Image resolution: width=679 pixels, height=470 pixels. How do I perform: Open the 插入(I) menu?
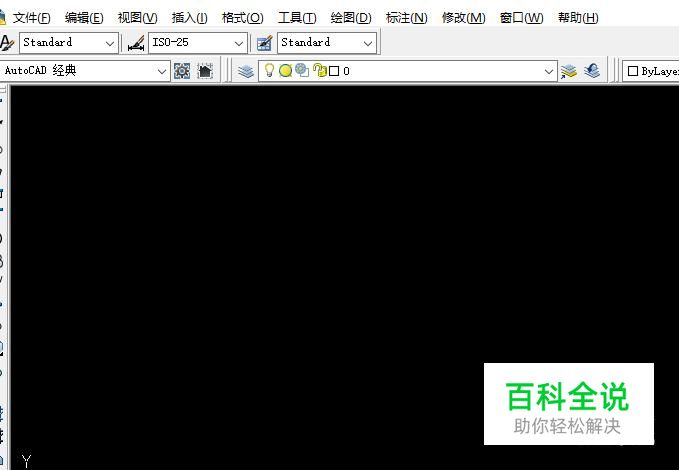click(x=189, y=18)
